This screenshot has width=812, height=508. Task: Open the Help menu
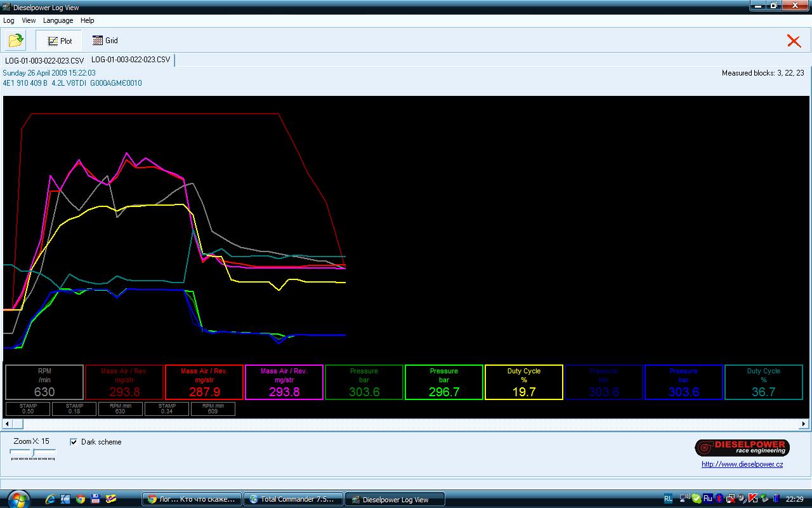[88, 20]
